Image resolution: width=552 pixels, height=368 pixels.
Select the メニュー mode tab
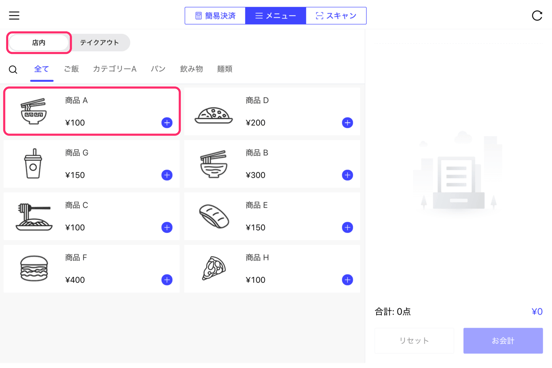point(276,16)
